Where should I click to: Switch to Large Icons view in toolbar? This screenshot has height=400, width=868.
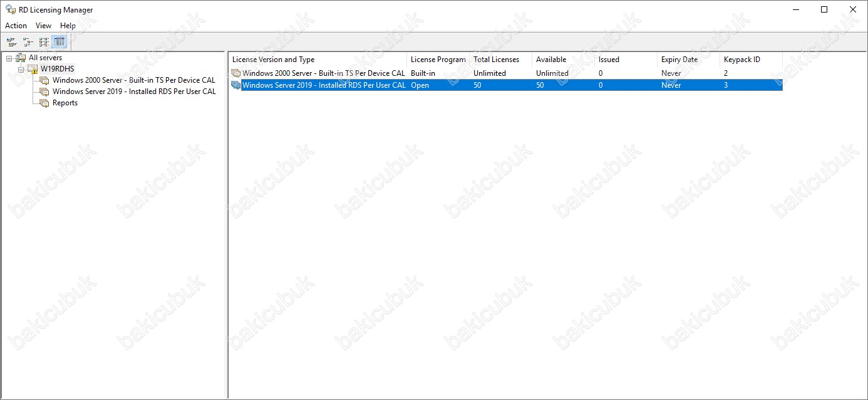click(x=12, y=42)
